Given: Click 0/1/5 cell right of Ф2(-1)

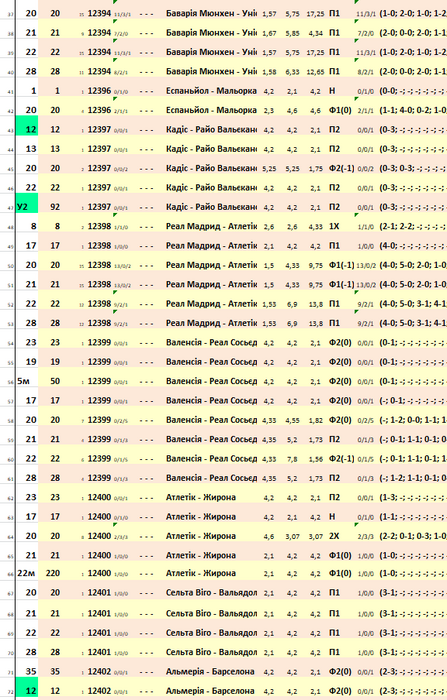Looking at the screenshot, I should (x=365, y=459).
